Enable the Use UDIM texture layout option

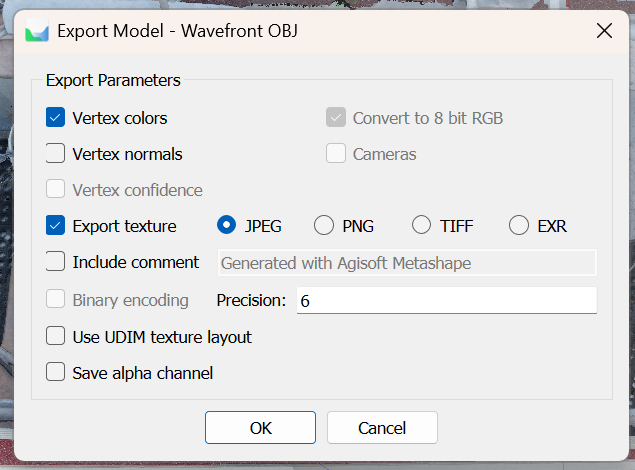coord(56,337)
